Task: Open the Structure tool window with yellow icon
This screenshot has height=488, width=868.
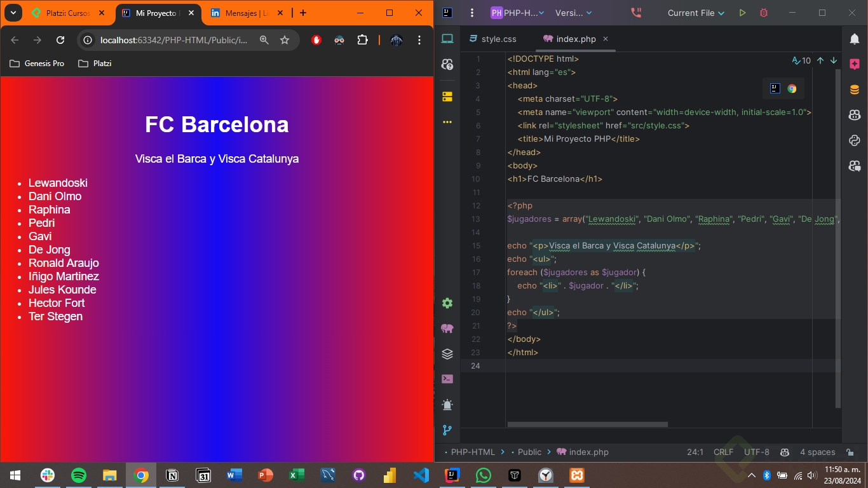Action: point(447,97)
